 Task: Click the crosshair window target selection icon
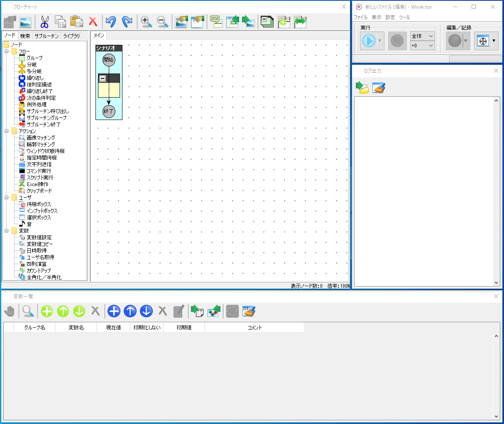pos(482,41)
